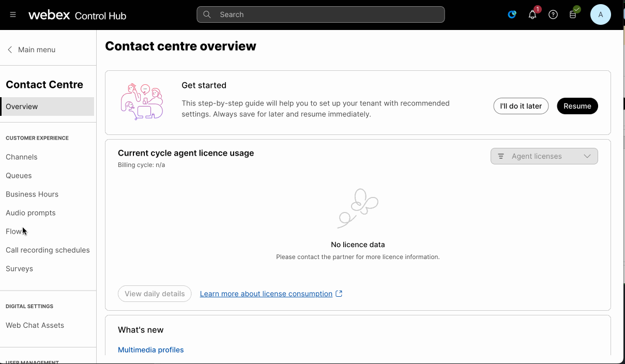Click the help question mark icon
The height and width of the screenshot is (364, 625).
tap(553, 14)
